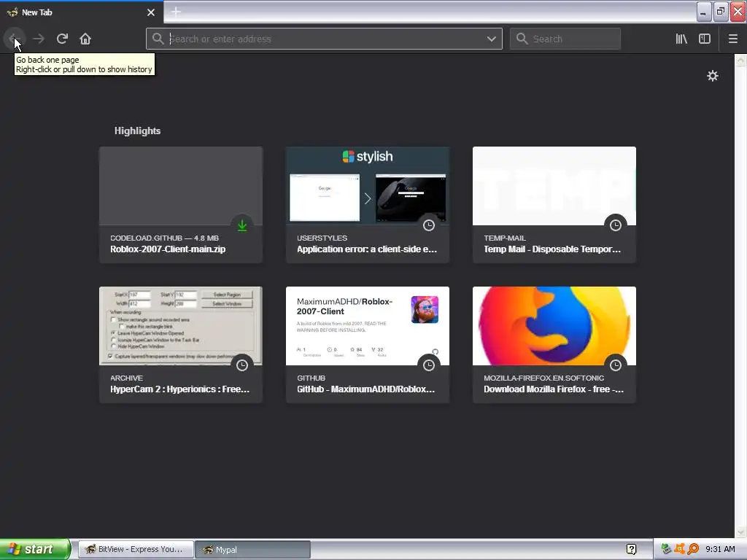Open 'Temp Mail - Disposable Tempor...' link

552,249
